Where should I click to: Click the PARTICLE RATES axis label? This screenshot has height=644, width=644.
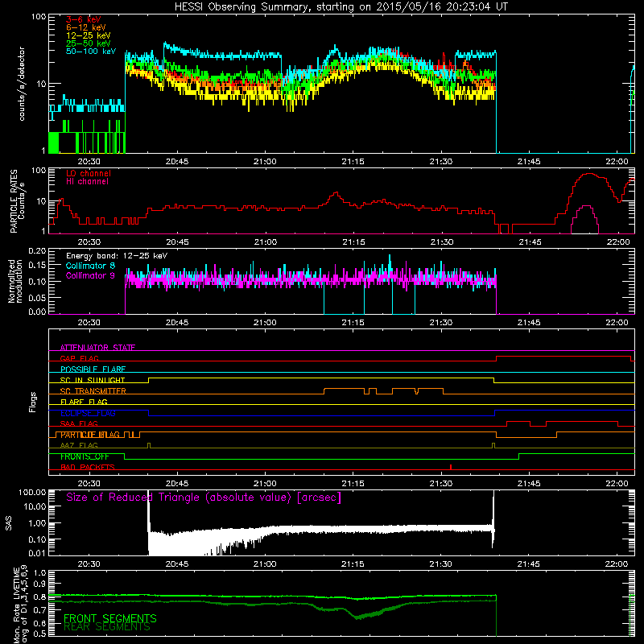point(17,201)
